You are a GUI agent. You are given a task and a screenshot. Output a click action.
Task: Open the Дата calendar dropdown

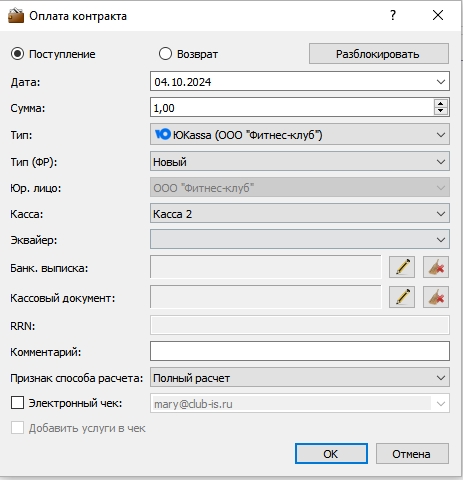441,82
